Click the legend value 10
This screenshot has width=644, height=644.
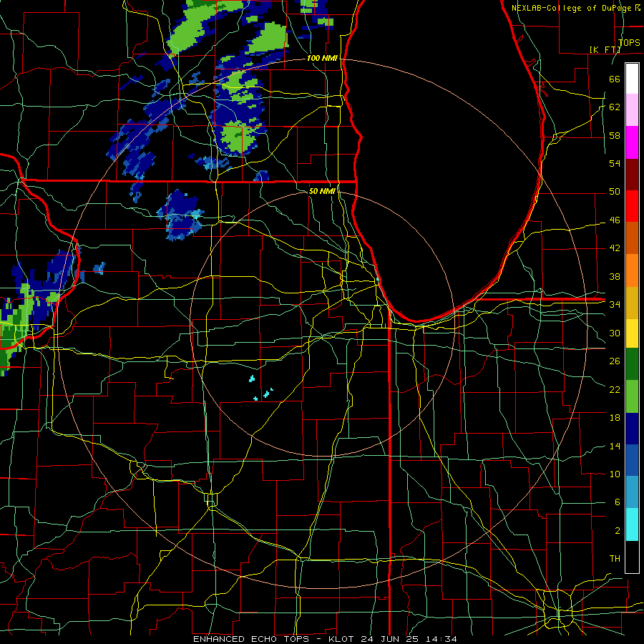point(615,474)
